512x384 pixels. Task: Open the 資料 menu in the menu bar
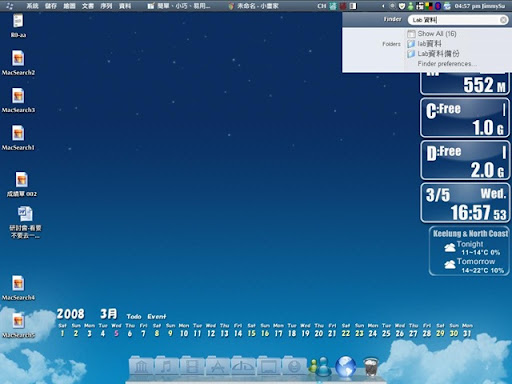coord(125,6)
